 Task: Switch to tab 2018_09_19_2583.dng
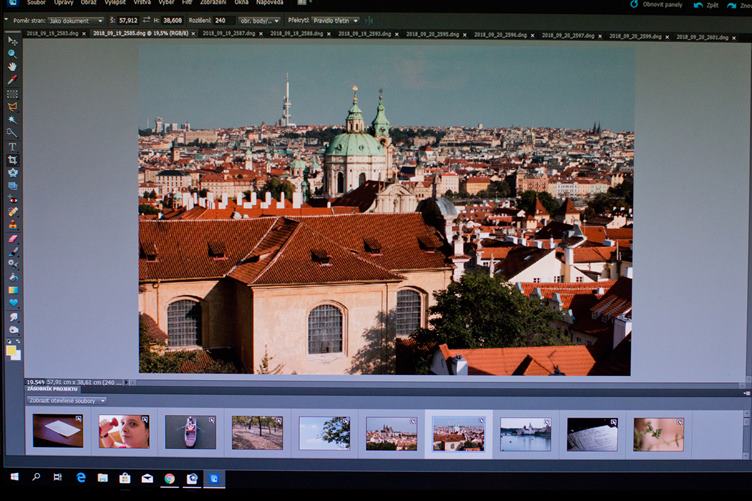pos(52,34)
